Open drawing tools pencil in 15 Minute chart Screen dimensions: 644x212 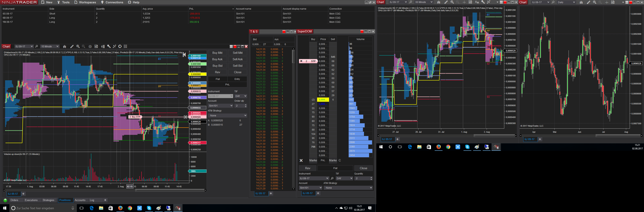(x=72, y=47)
